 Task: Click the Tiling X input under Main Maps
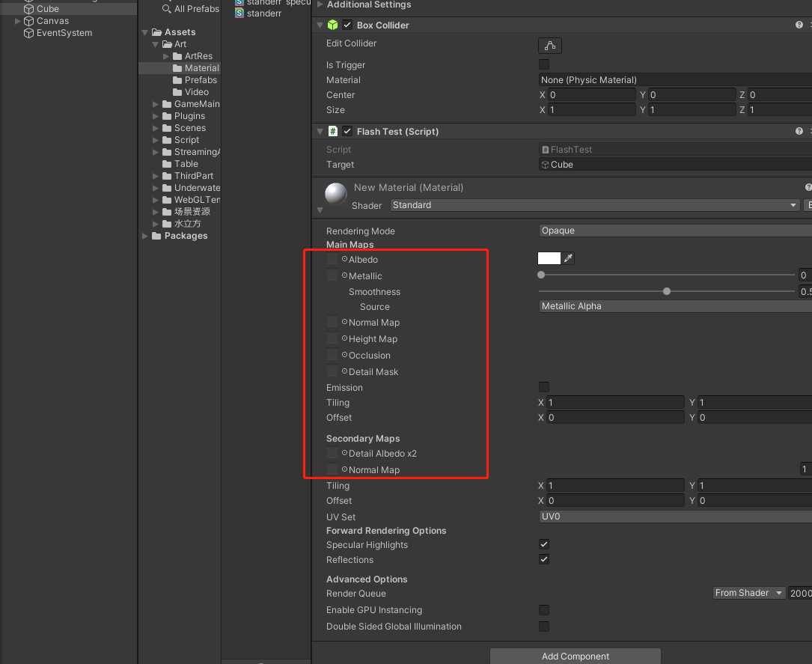pyautogui.click(x=615, y=403)
